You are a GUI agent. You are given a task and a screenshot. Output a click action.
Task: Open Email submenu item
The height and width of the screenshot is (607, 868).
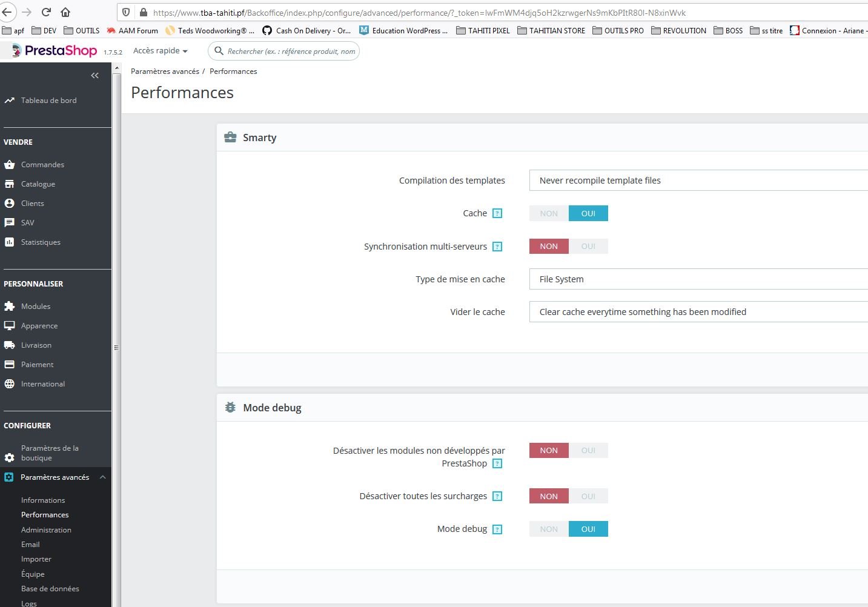30,545
